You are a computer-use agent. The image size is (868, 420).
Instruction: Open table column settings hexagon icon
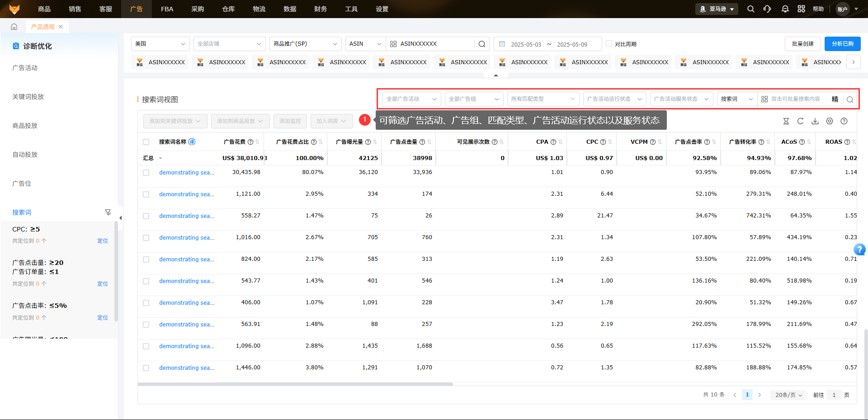tap(830, 121)
